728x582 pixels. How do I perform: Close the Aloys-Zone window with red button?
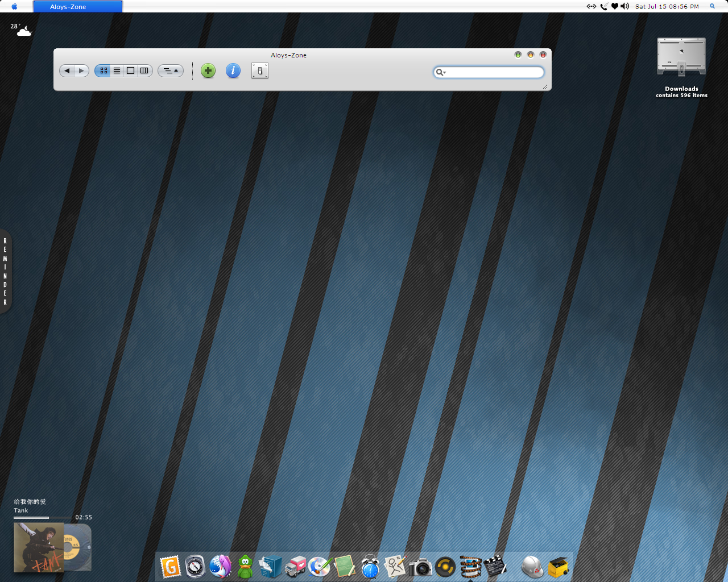coord(543,55)
